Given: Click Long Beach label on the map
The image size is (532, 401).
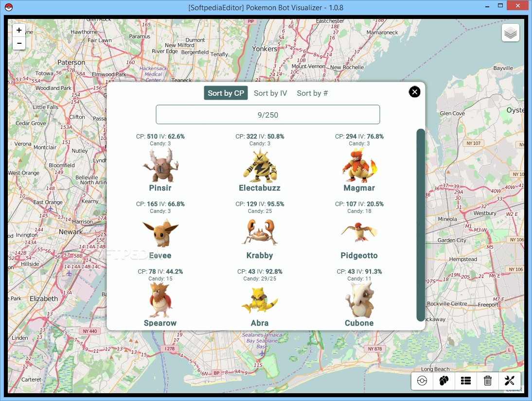Looking at the screenshot, I should click(x=435, y=369).
